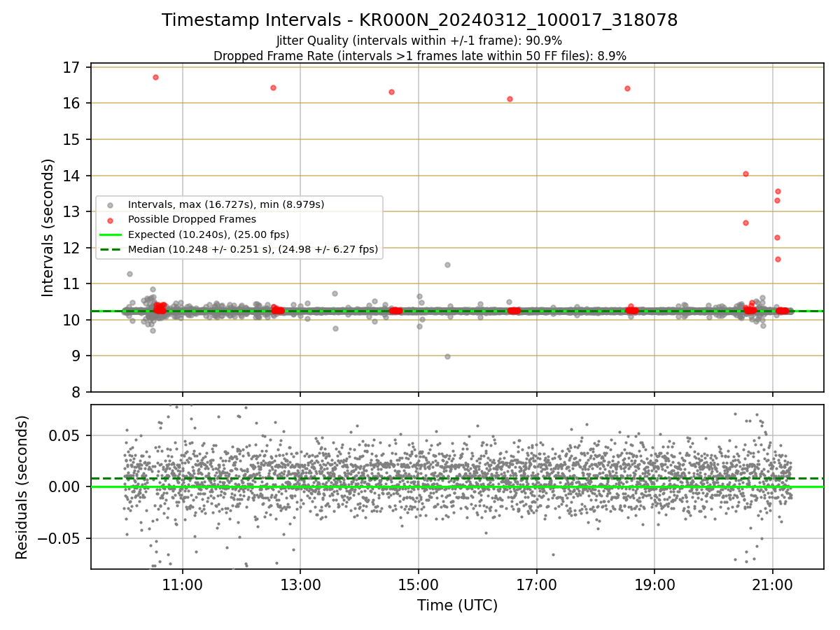Click the '13:00' time tick label

(x=300, y=583)
